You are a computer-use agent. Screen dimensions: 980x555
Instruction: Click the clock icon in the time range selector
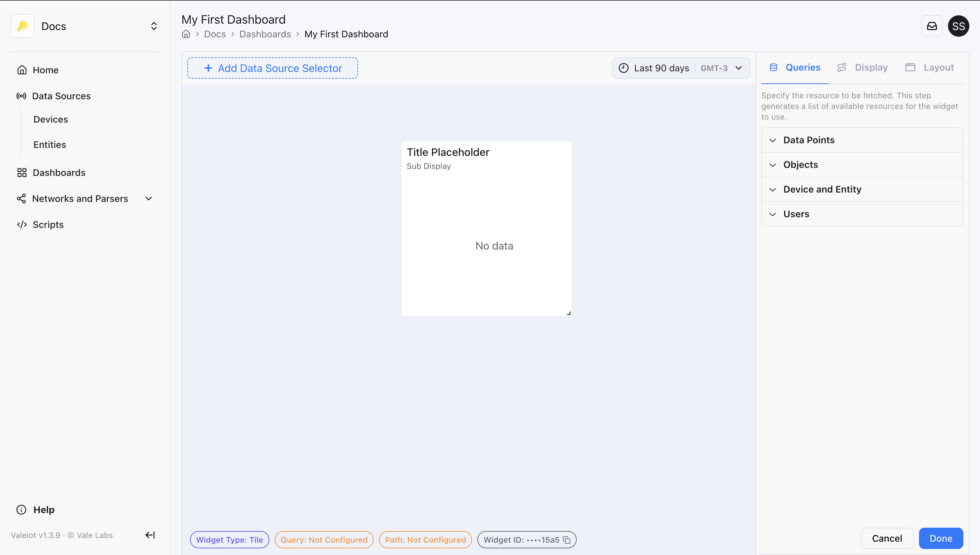[623, 68]
